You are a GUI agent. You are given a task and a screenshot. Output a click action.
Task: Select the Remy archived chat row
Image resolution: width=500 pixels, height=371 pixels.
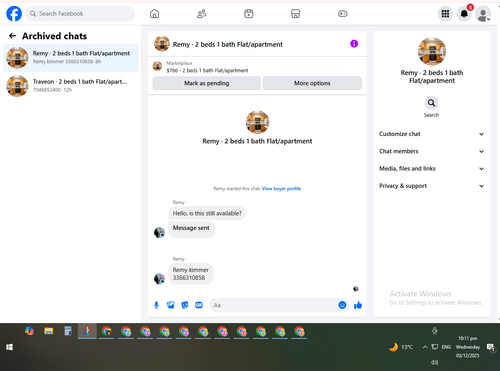pos(71,57)
